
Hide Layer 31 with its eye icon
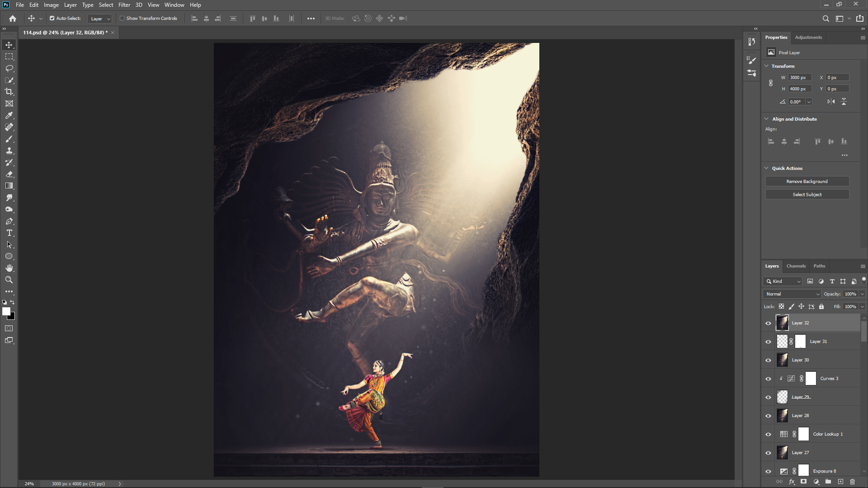click(x=768, y=342)
